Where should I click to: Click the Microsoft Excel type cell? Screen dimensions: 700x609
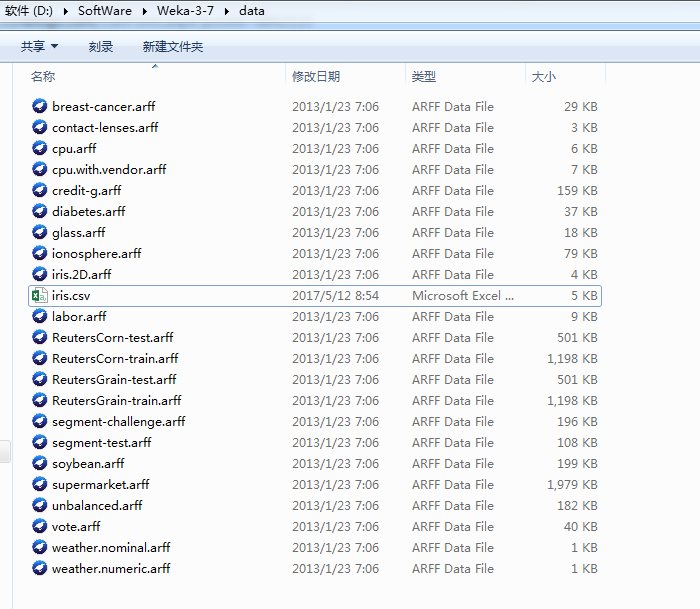pos(463,296)
